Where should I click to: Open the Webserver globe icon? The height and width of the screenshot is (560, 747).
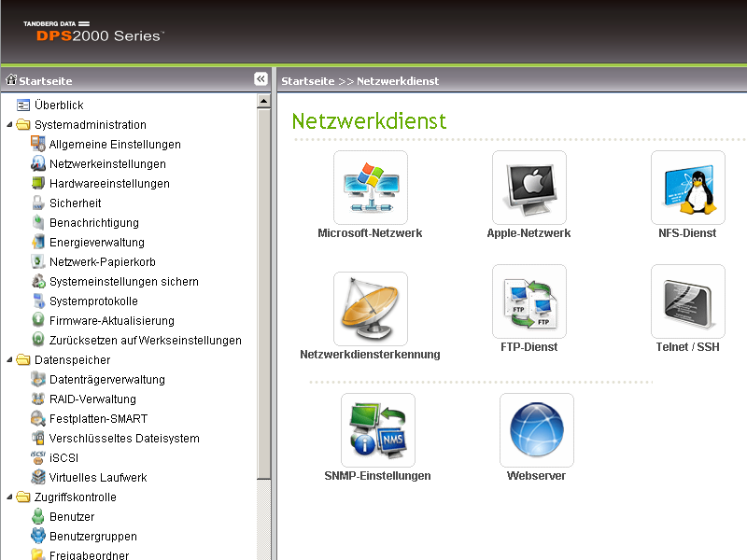pyautogui.click(x=536, y=430)
